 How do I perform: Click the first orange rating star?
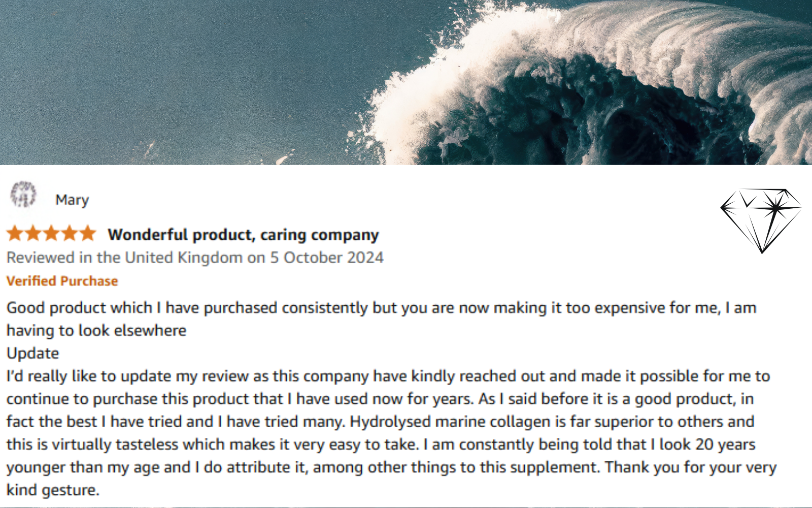pos(15,234)
